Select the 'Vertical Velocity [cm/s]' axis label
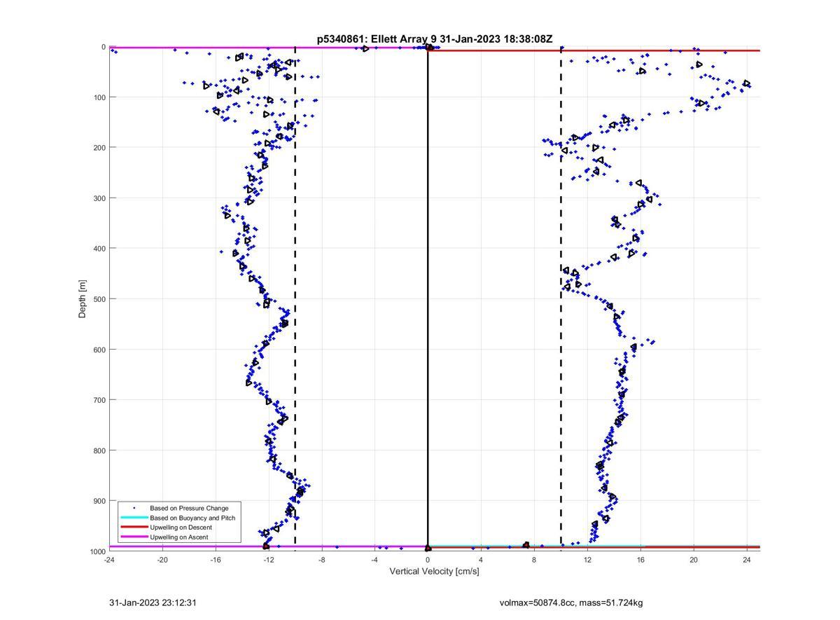840x620 pixels. point(434,571)
